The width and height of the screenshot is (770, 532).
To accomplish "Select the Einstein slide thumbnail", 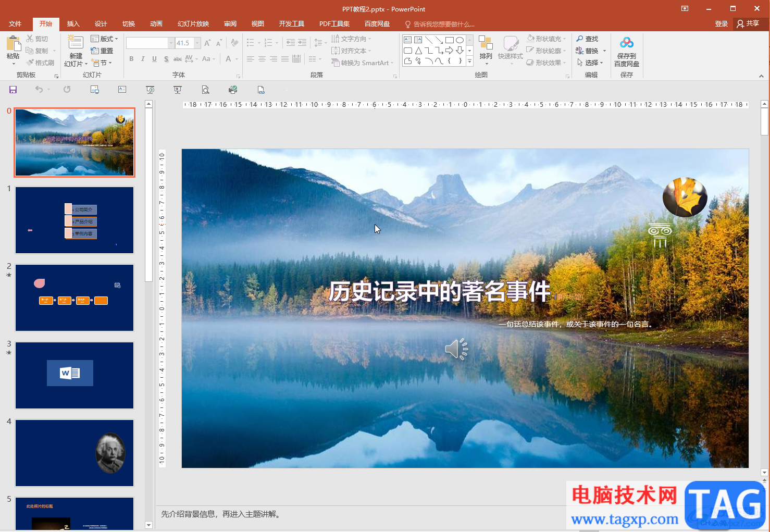I will [x=74, y=453].
